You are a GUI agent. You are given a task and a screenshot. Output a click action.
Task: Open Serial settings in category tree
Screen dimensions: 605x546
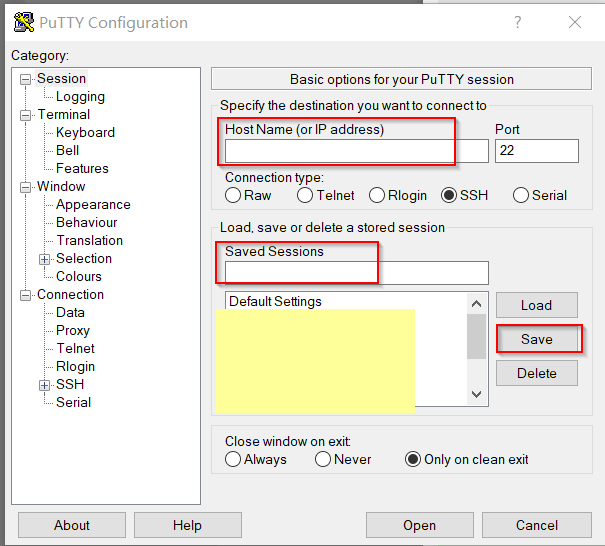coord(73,402)
